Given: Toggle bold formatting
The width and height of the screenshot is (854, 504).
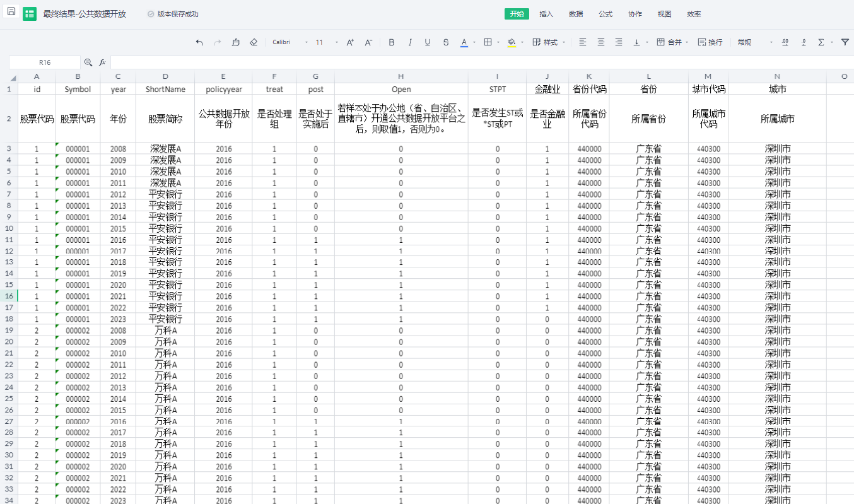Looking at the screenshot, I should (x=392, y=42).
